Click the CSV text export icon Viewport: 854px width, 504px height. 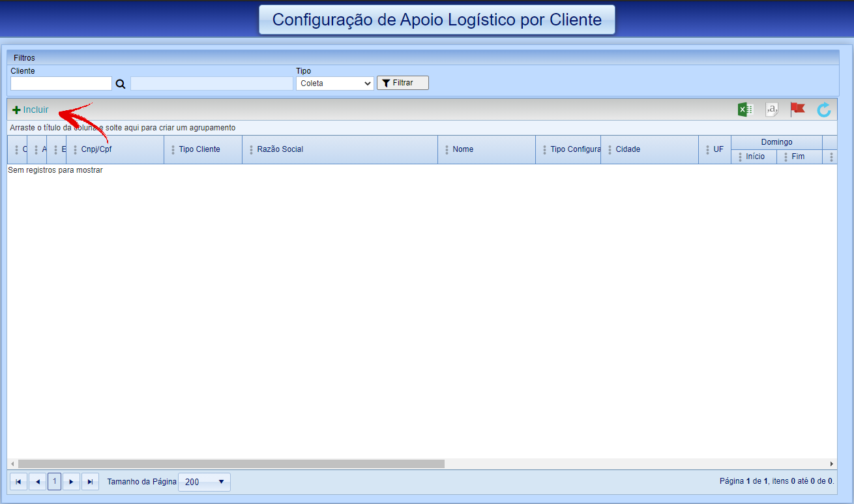coord(772,110)
